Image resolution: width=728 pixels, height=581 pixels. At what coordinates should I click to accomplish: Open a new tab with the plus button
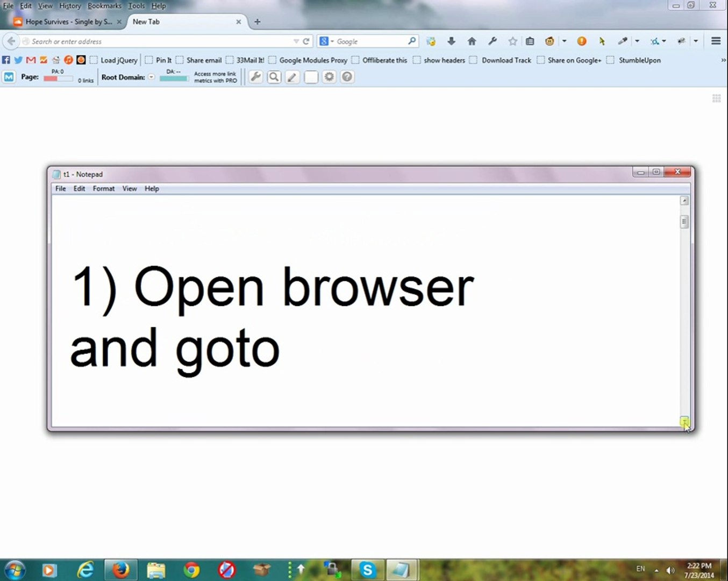[x=258, y=22]
